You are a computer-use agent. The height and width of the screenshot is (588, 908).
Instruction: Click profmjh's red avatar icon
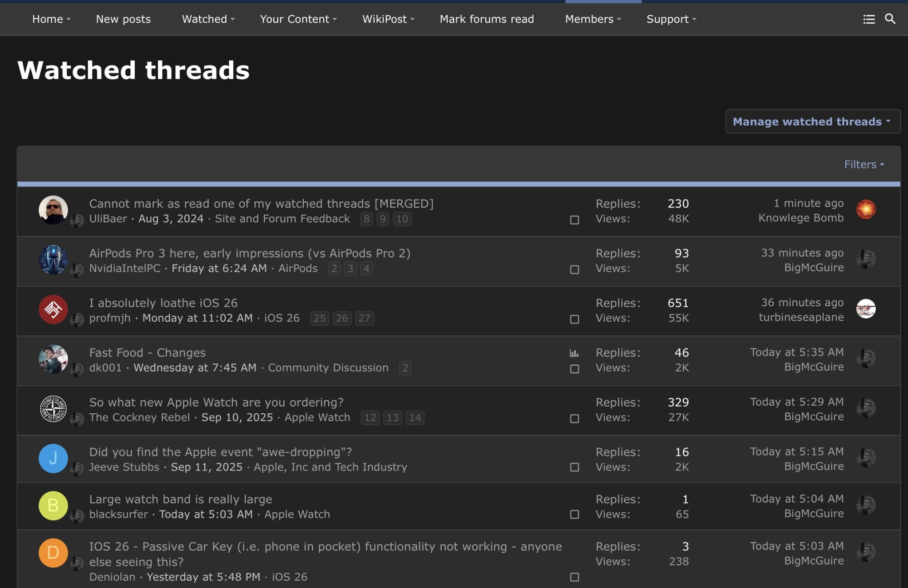click(x=53, y=309)
